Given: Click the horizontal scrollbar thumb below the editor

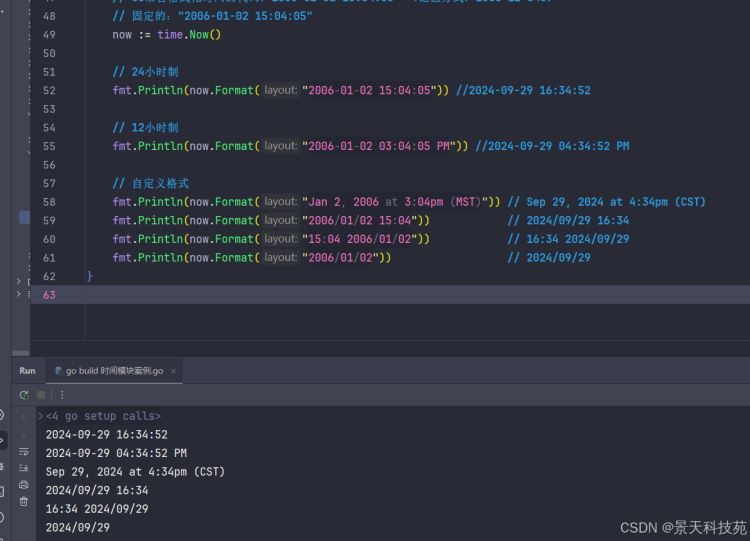Looking at the screenshot, I should (21, 353).
